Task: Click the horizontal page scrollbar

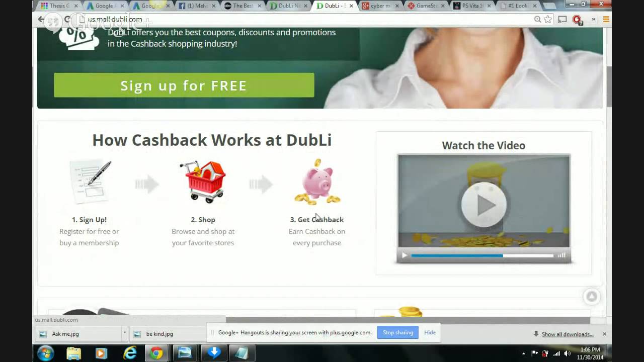Action: (408, 320)
